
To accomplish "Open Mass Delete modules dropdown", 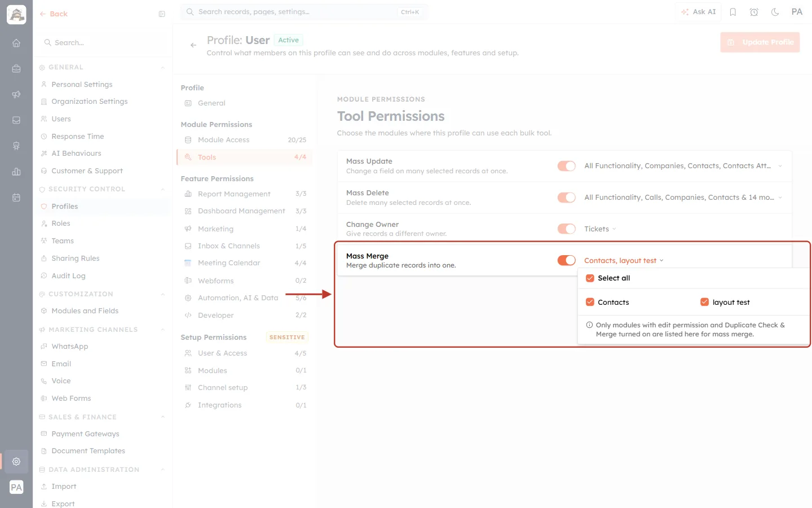I will pos(683,198).
